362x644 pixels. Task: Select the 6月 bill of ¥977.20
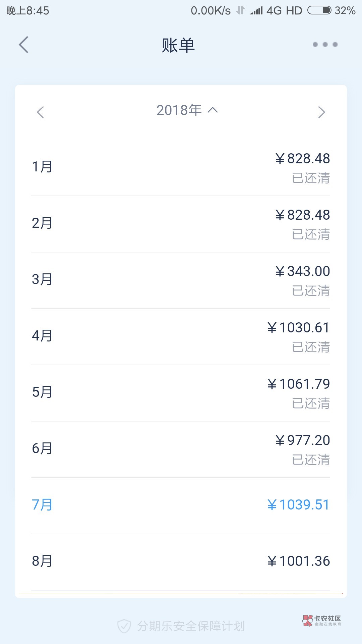coord(181,449)
